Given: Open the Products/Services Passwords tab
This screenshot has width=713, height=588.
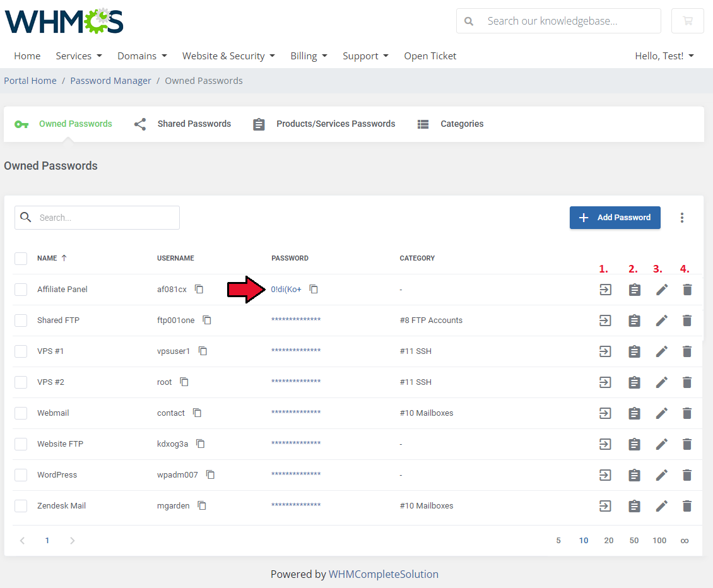Looking at the screenshot, I should pyautogui.click(x=324, y=124).
